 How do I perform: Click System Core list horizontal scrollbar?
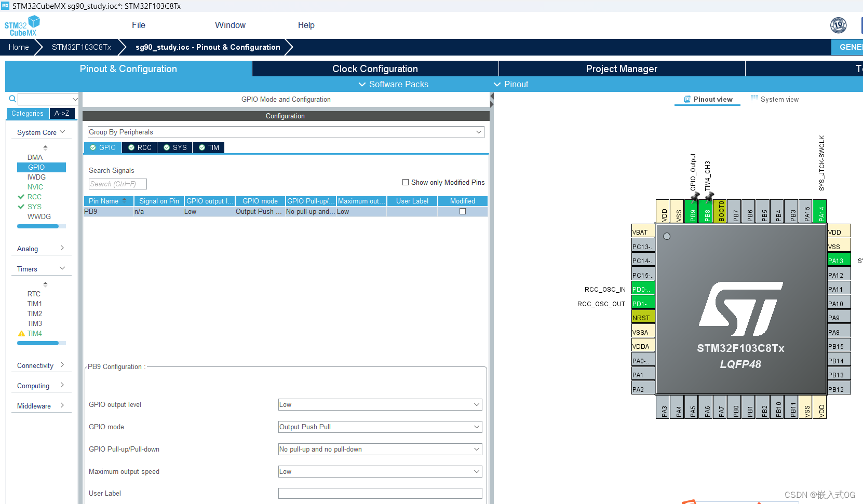[42, 226]
